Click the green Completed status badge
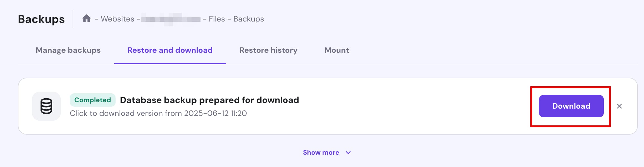The width and height of the screenshot is (644, 167). click(92, 100)
